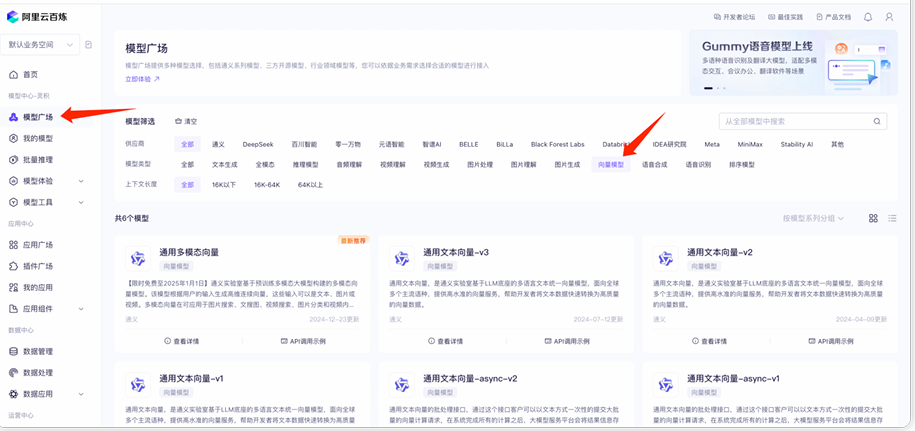Open the 默认业务空间 workspace dropdown
915x431 pixels.
point(40,45)
